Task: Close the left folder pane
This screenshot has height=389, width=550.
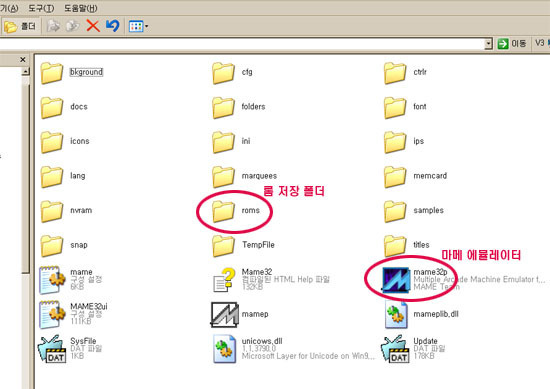Action: pos(23,60)
